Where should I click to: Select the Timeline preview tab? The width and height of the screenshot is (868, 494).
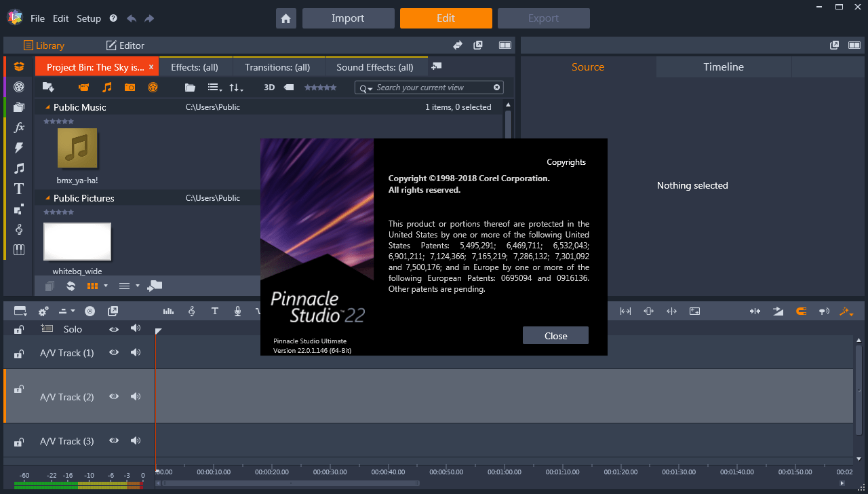(x=724, y=66)
